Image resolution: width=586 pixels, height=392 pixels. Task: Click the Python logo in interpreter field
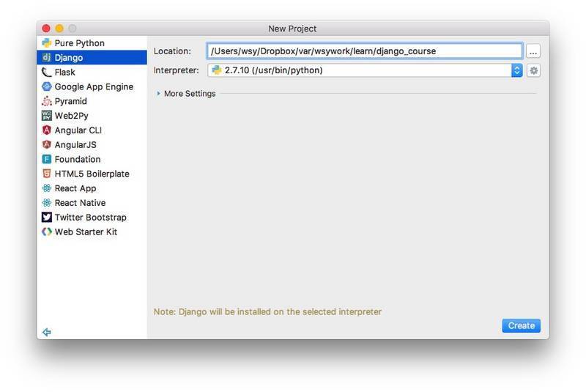coord(216,70)
